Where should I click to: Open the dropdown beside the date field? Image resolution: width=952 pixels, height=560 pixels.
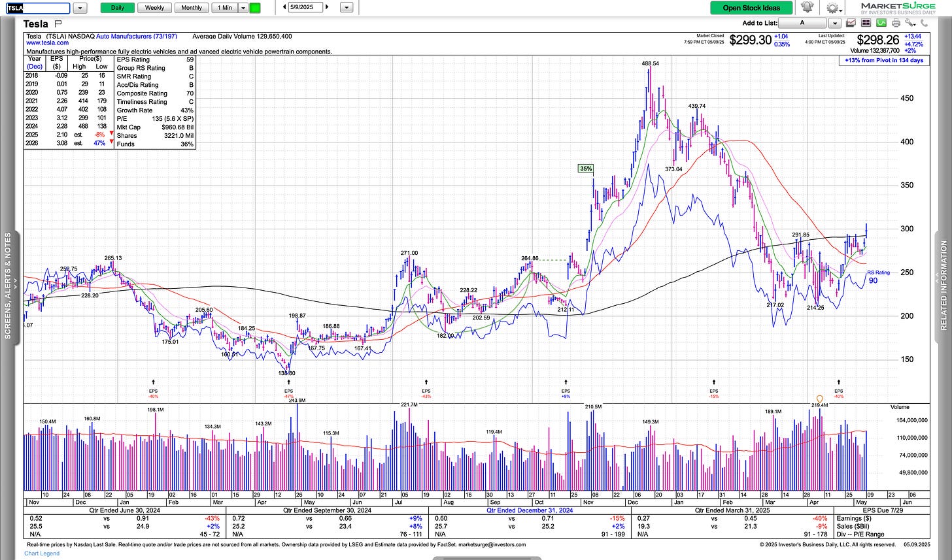[347, 8]
